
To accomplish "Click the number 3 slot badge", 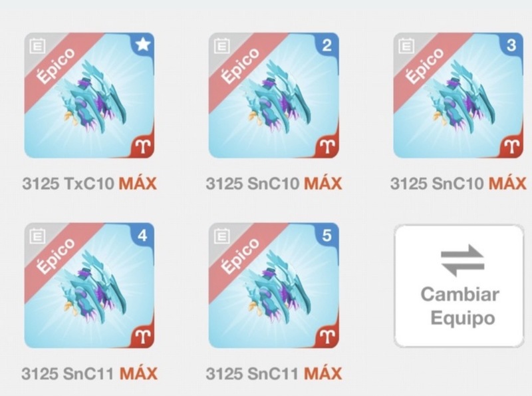I will (x=511, y=45).
